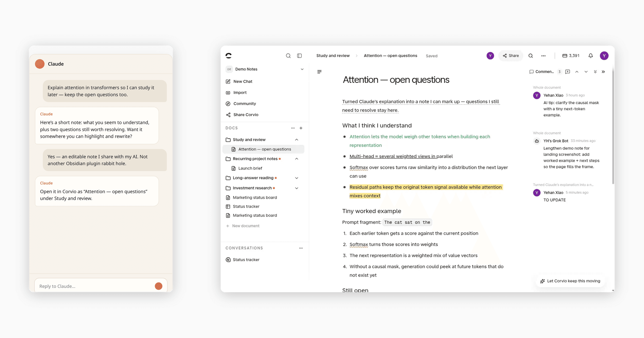Collapse the Study and review folder
644x338 pixels.
tap(297, 139)
